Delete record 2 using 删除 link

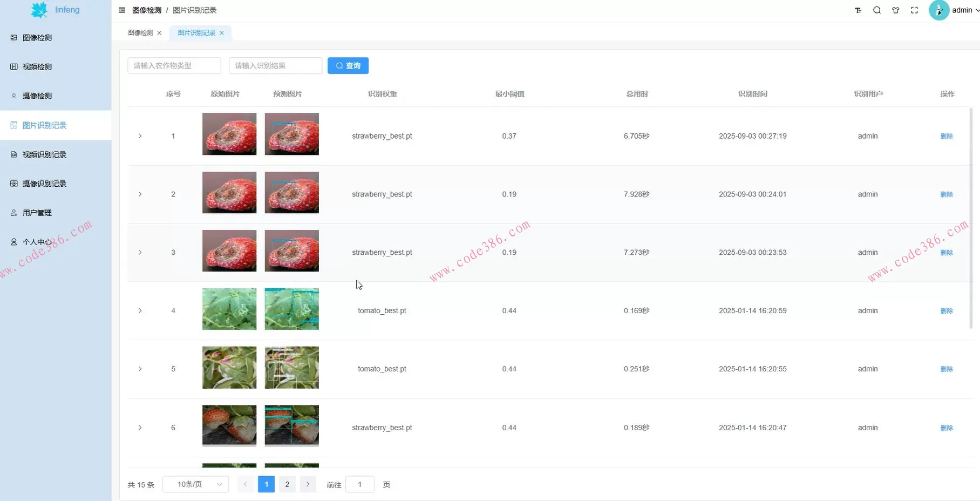[x=947, y=194]
